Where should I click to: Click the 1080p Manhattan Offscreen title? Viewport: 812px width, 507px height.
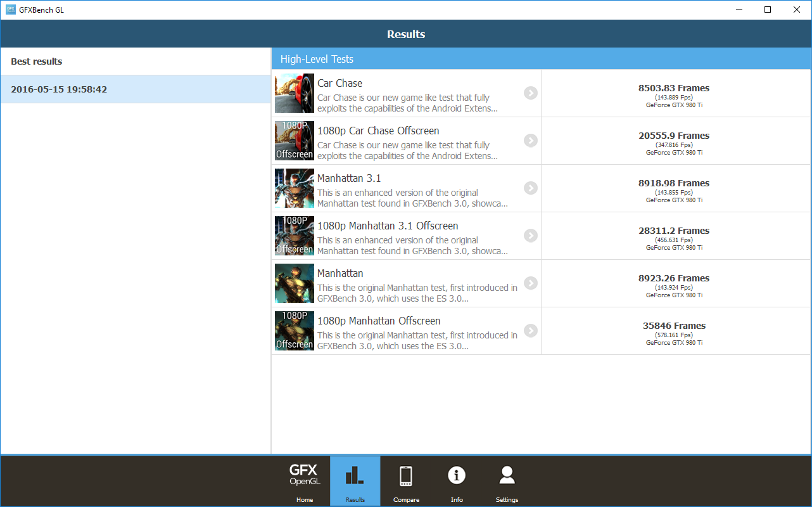pos(379,321)
